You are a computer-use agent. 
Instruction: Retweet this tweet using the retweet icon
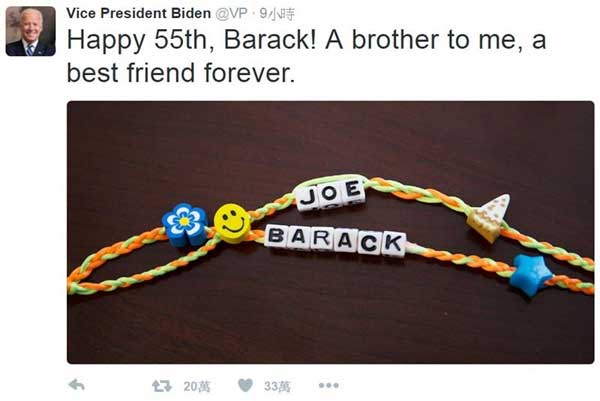pos(162,386)
